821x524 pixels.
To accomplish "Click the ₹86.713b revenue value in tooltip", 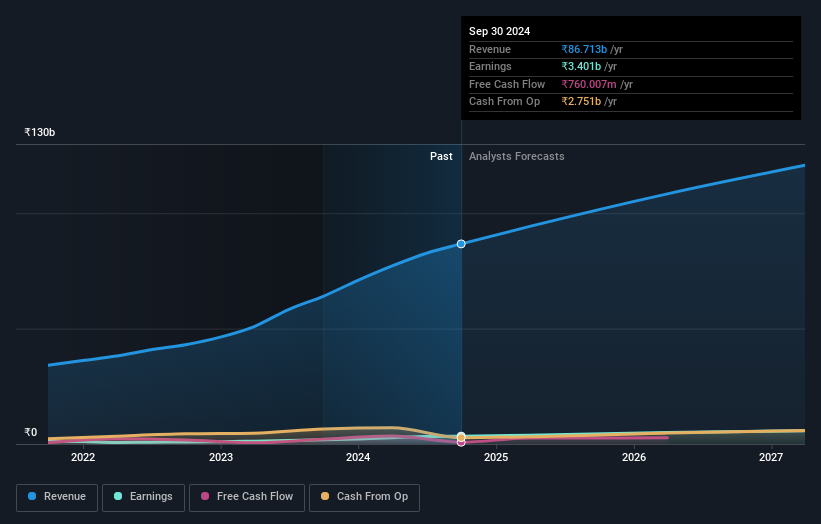I will [584, 49].
